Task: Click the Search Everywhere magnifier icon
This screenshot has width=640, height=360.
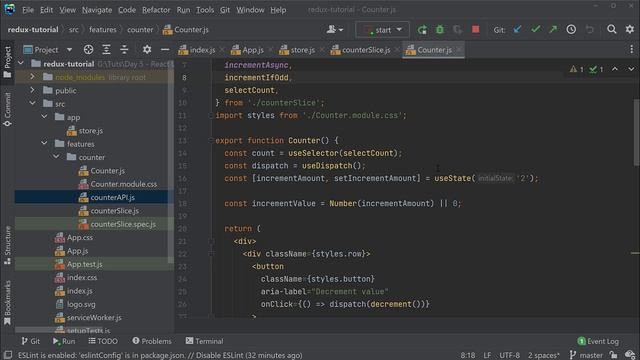Action: (x=611, y=29)
